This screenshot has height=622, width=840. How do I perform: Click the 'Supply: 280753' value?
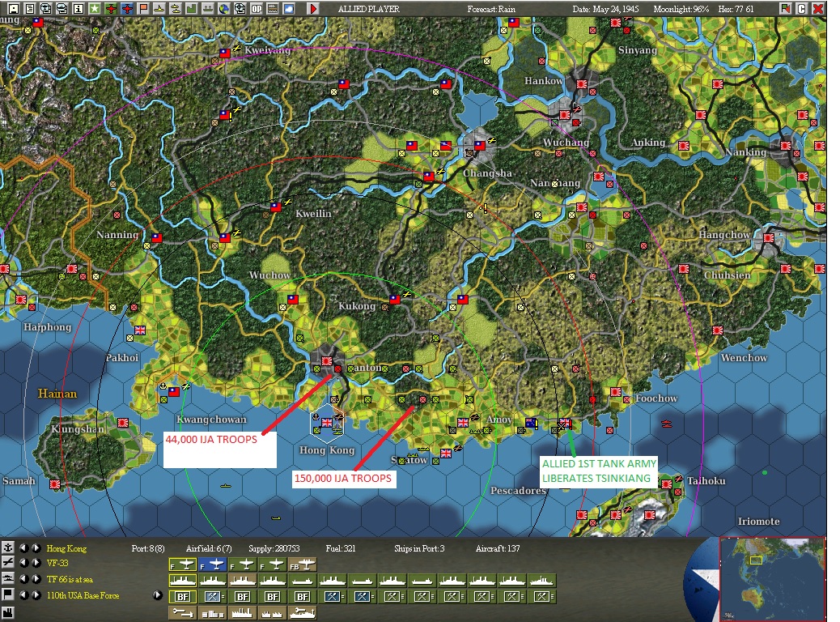274,548
